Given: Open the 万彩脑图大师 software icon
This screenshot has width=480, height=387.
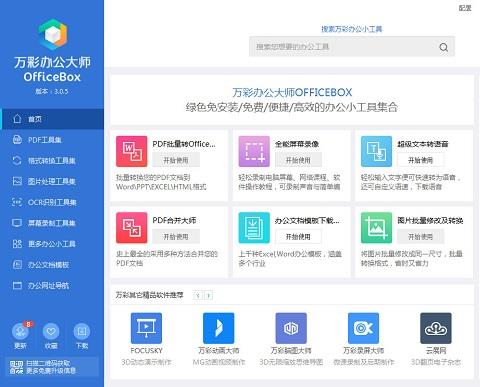Looking at the screenshot, I should (291, 328).
